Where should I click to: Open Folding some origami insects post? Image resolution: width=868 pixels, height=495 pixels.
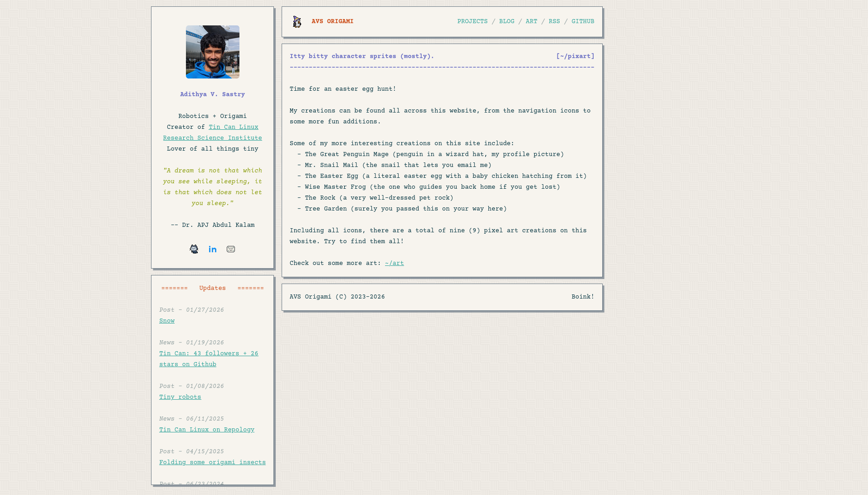click(212, 463)
